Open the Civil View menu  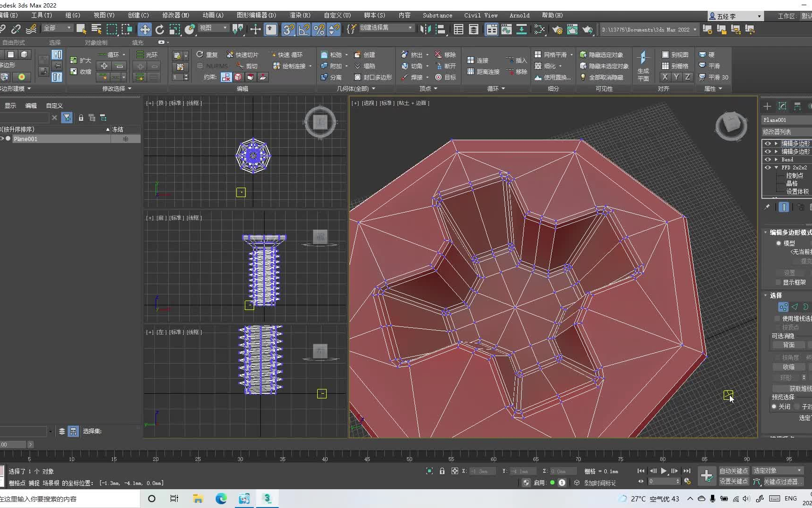480,15
